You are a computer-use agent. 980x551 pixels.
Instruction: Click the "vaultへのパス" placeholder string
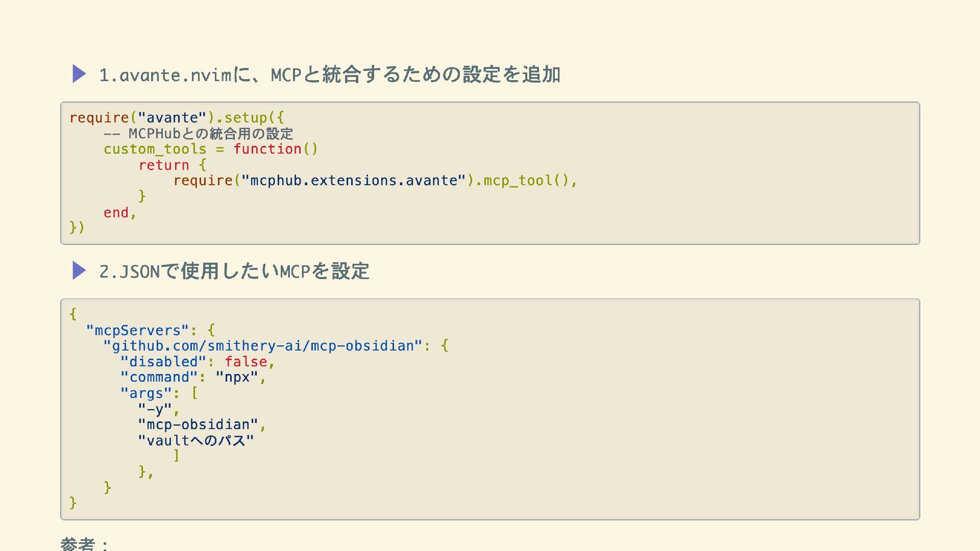point(195,440)
